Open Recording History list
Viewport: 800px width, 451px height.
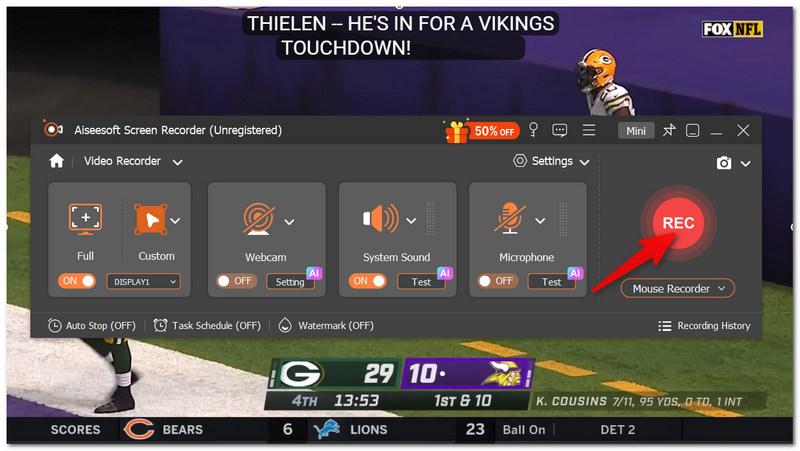tap(704, 326)
